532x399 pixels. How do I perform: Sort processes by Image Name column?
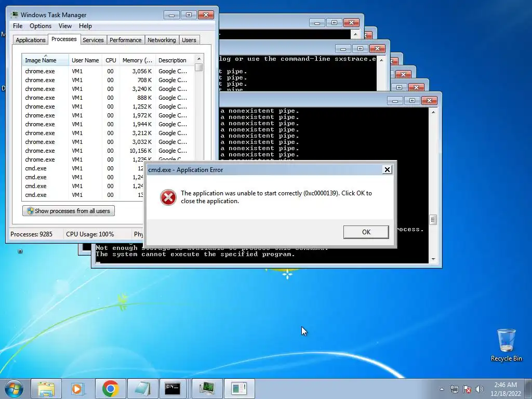[x=46, y=60]
